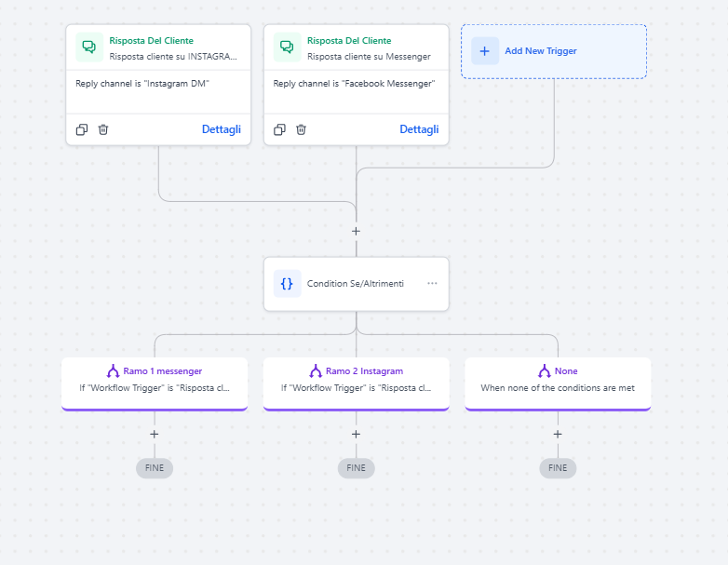Delete the Instagram DM trigger
The height and width of the screenshot is (565, 728).
pyautogui.click(x=103, y=129)
